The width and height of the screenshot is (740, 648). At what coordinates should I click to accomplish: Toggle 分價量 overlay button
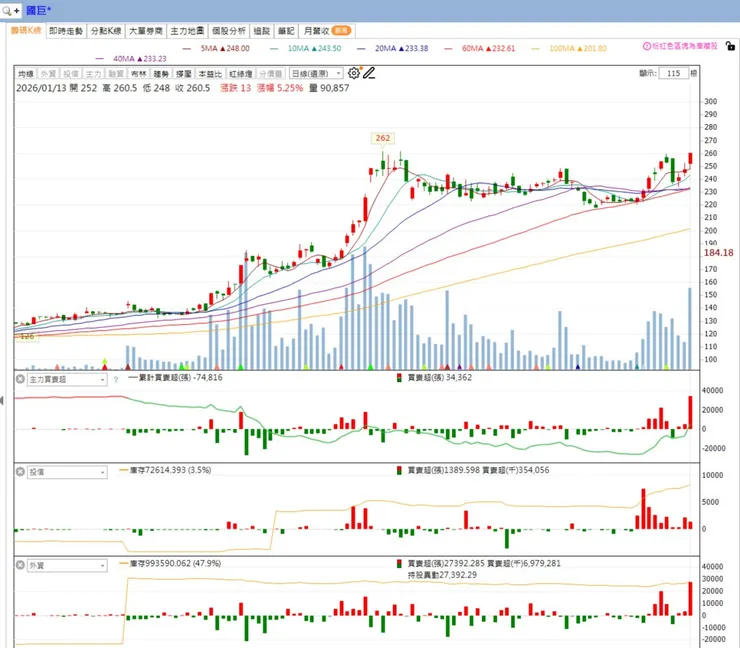(271, 74)
